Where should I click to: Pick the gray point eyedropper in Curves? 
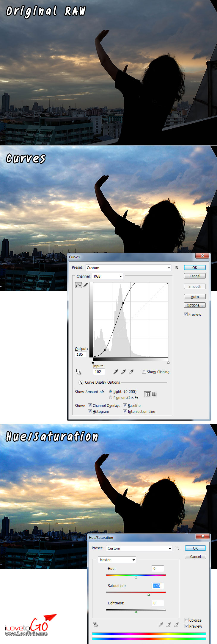click(124, 372)
